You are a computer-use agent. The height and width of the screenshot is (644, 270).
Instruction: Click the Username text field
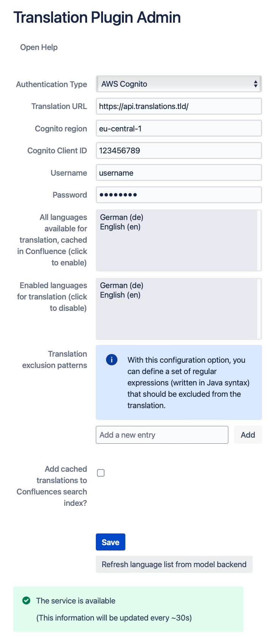click(x=179, y=173)
